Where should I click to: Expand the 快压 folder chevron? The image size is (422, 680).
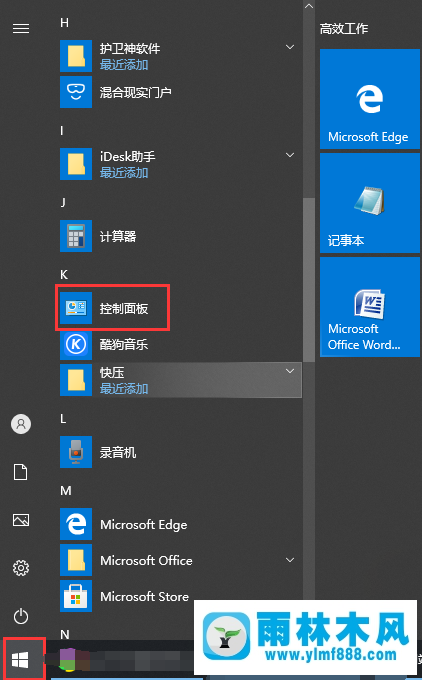290,371
